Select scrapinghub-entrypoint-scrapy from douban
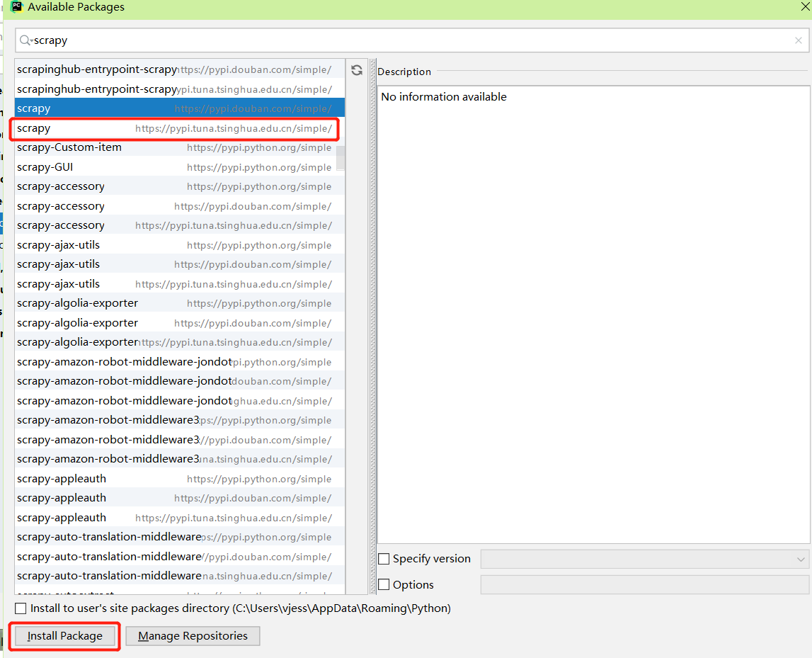812x658 pixels. pyautogui.click(x=180, y=69)
